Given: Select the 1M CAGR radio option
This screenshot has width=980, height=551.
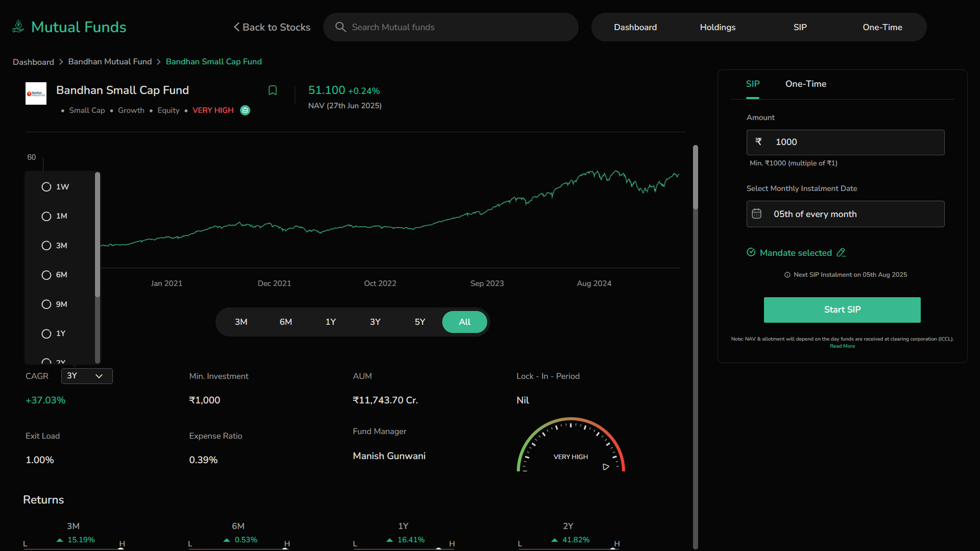Looking at the screenshot, I should tap(46, 217).
